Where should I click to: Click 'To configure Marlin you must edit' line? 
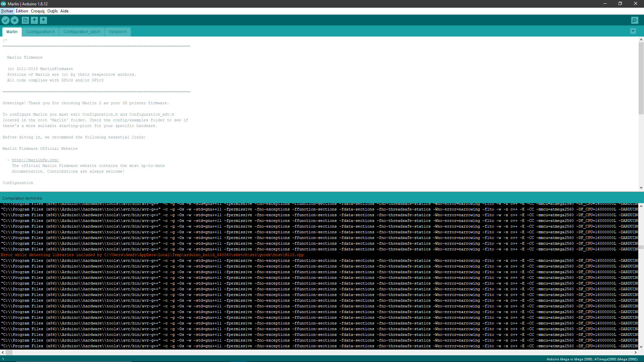click(88, 115)
